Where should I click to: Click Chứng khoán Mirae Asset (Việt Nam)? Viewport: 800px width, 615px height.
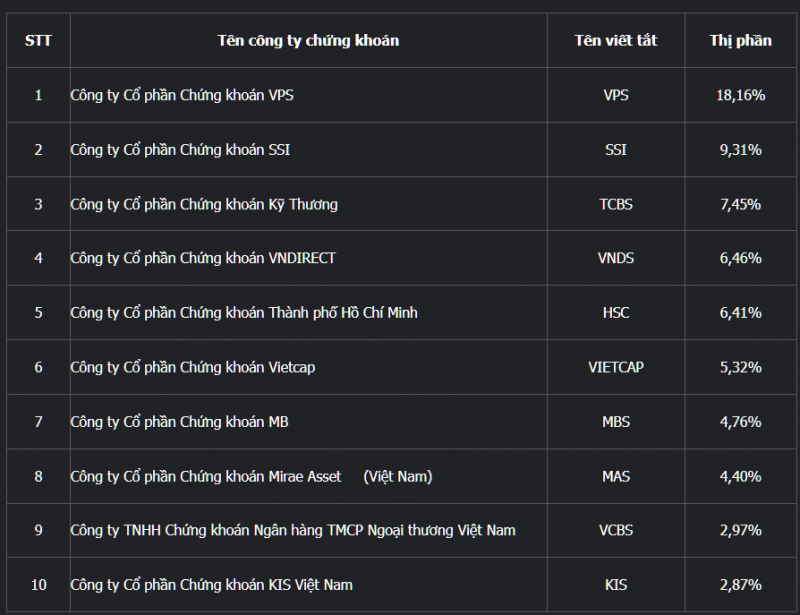click(251, 476)
